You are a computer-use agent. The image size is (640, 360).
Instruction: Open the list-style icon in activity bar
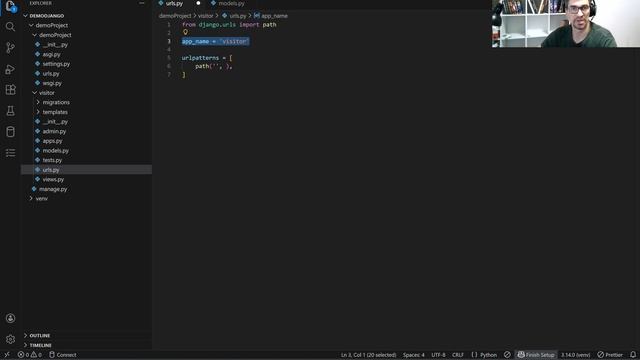coord(10,153)
